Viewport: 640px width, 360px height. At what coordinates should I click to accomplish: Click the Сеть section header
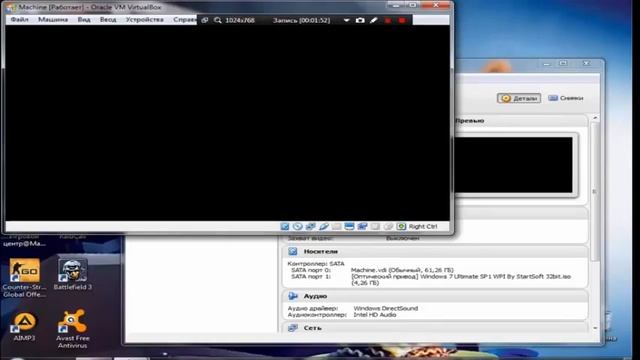click(435, 328)
